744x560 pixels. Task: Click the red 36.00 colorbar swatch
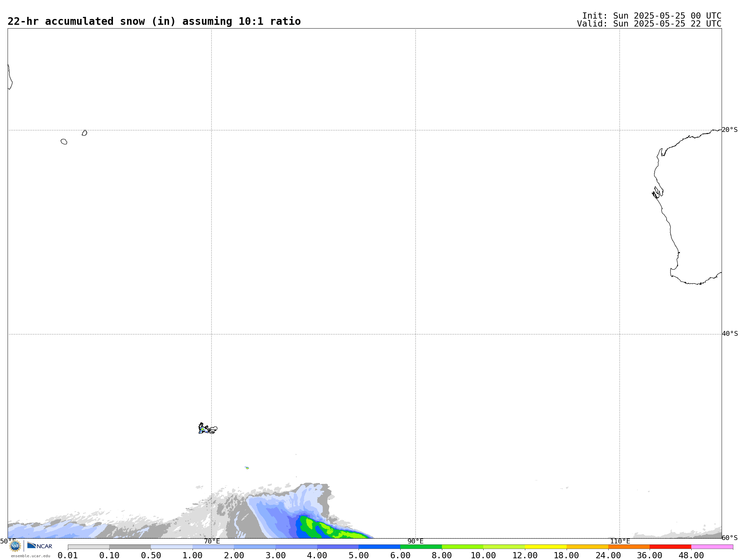click(670, 547)
